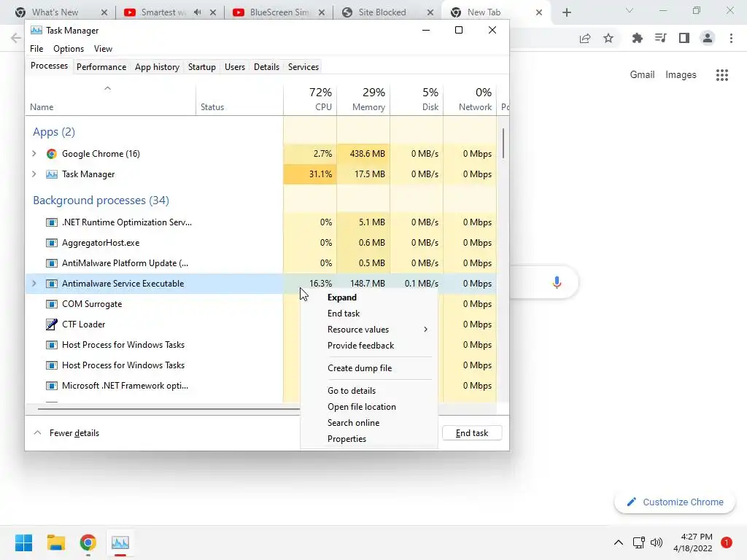Click the CTF Loader pen icon
The image size is (747, 560).
[52, 324]
